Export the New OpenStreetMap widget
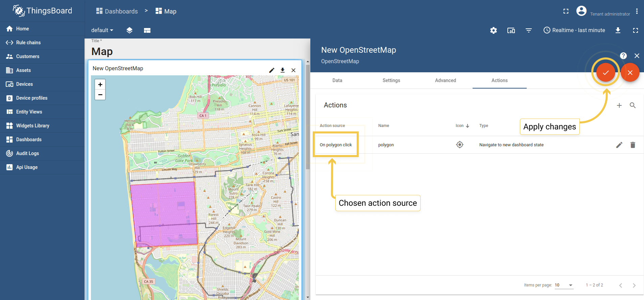Screen dimensions: 644x300 pyautogui.click(x=283, y=70)
